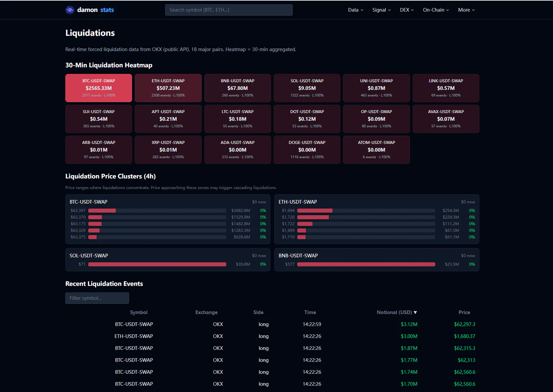This screenshot has height=392, width=553.
Task: Click the ATOM-USDT-SWAP heatmap tile
Action: [377, 150]
